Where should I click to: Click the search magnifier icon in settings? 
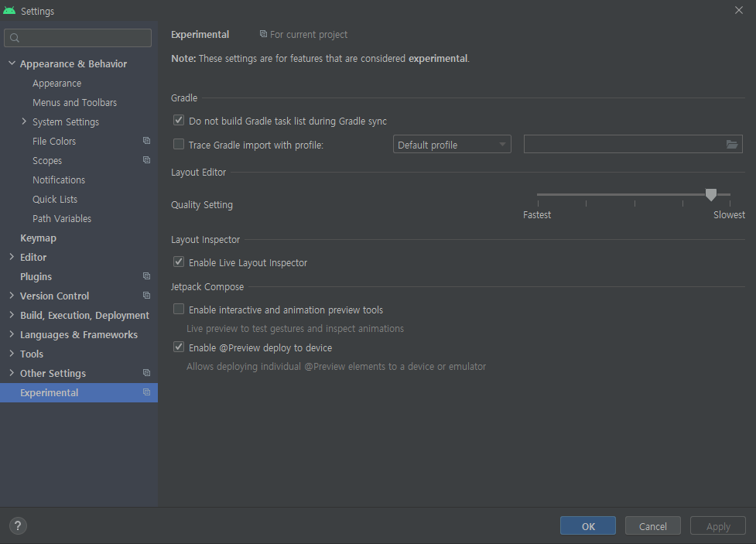15,38
